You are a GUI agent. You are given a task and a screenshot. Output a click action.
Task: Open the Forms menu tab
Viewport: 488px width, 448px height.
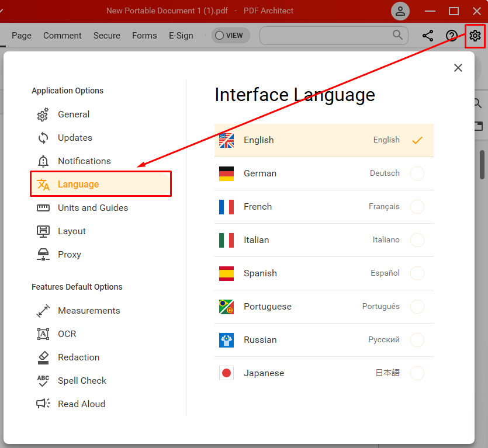pyautogui.click(x=144, y=36)
